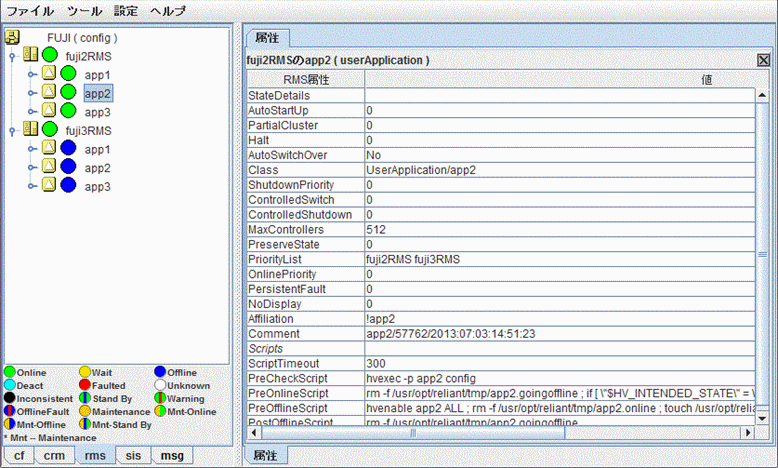Click the green status circle of fuji2RMS app3

pos(68,110)
